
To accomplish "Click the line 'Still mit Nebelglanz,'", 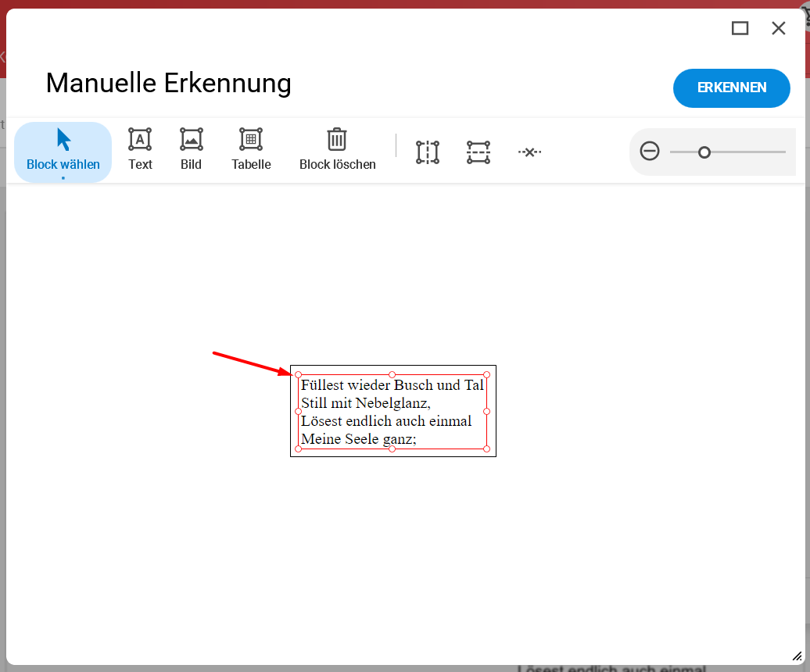I will [366, 403].
